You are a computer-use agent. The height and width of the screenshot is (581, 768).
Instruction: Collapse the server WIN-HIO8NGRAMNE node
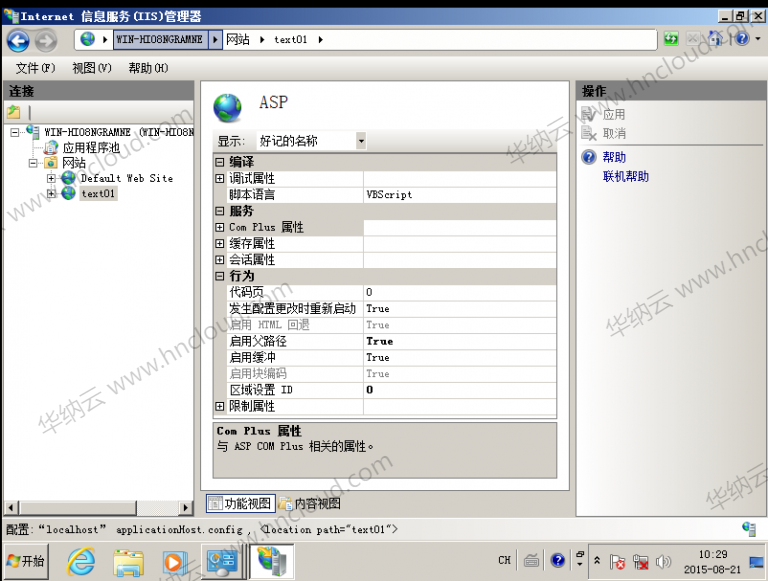pyautogui.click(x=15, y=132)
